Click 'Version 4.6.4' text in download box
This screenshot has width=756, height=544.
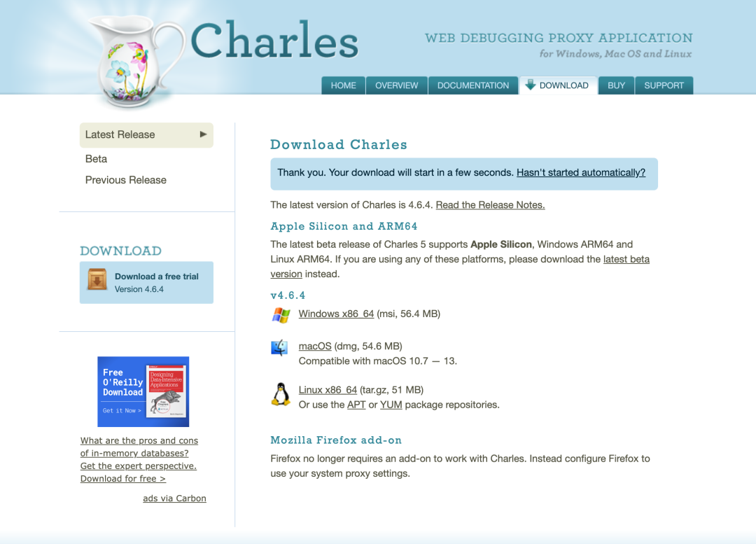pyautogui.click(x=139, y=289)
